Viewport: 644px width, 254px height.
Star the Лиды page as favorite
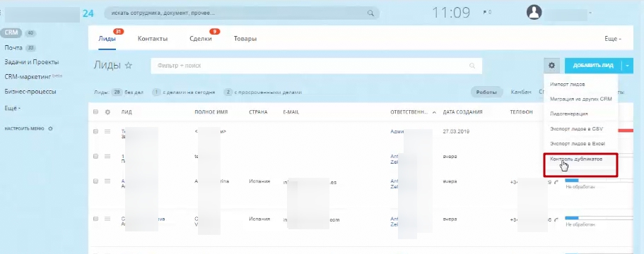(x=129, y=65)
